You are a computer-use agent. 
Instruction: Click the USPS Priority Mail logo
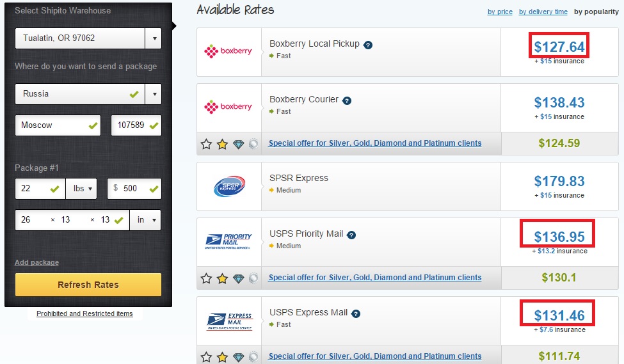pos(228,241)
